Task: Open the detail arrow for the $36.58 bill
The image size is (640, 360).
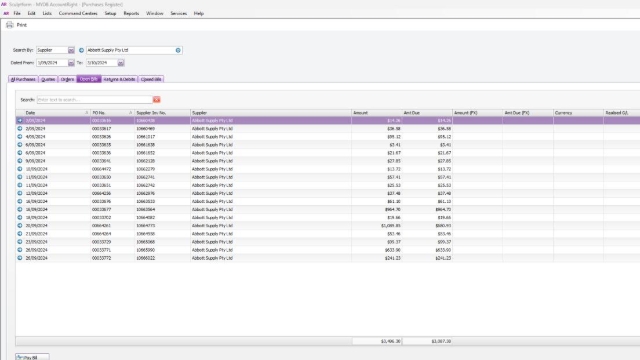Action: [20, 129]
